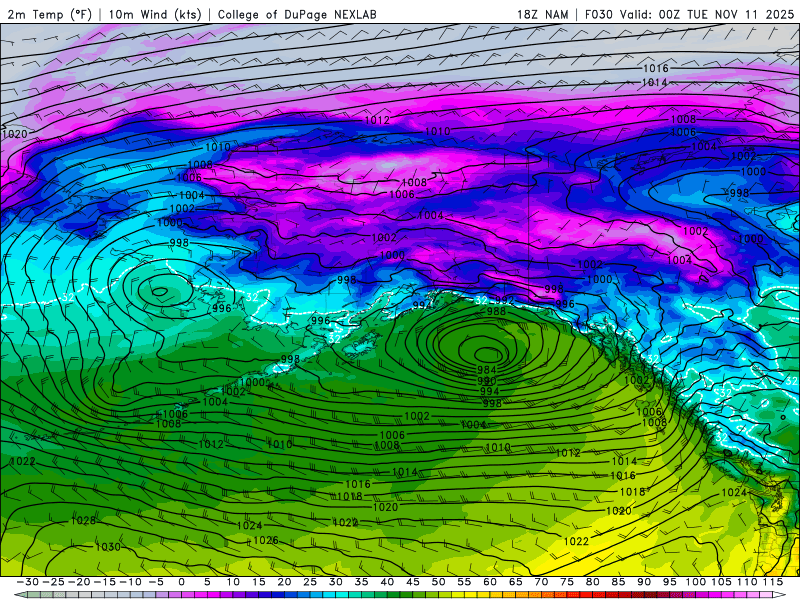Click the innermost contour of the 984 low
The image size is (800, 600).
488,354
